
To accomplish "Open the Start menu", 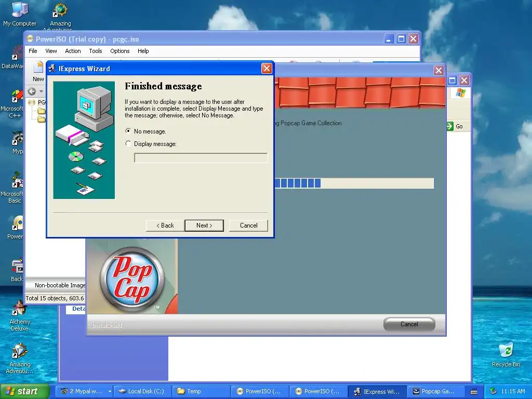I will 24,391.
